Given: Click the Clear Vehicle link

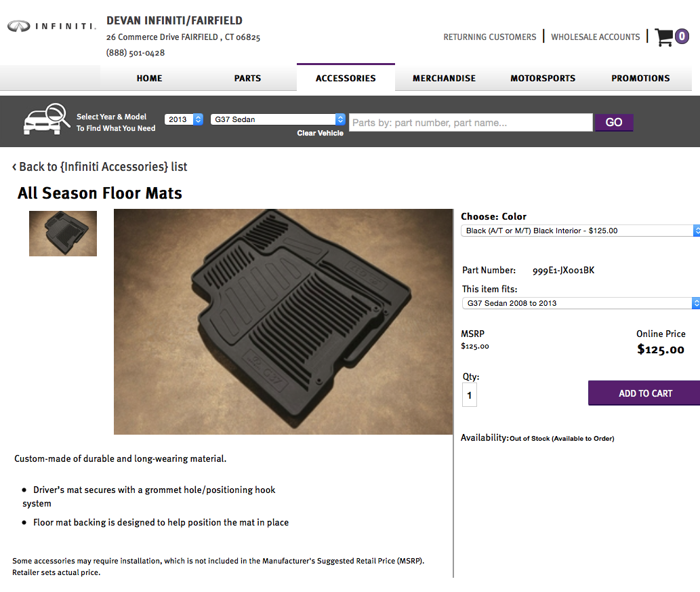Looking at the screenshot, I should click(x=320, y=133).
